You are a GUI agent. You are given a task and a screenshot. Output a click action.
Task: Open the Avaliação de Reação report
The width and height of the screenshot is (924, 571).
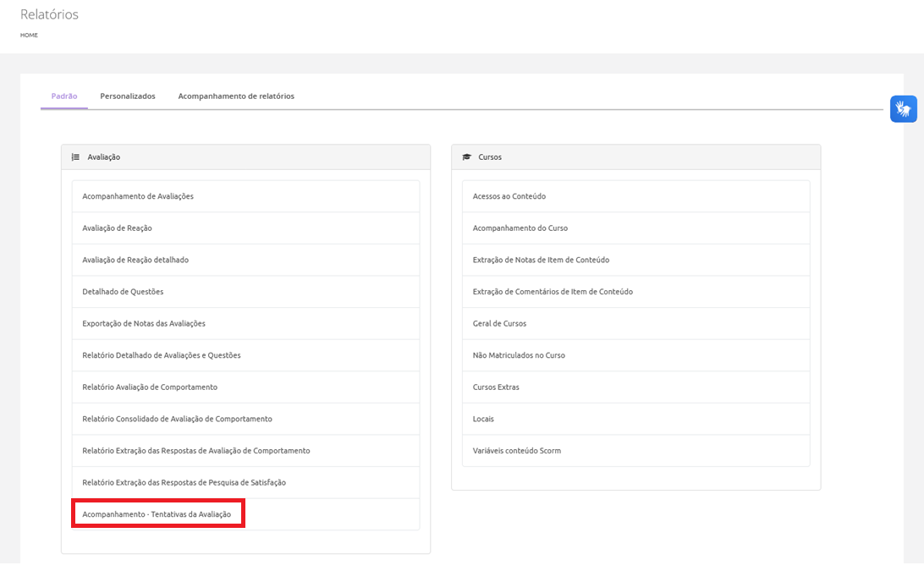(245, 228)
